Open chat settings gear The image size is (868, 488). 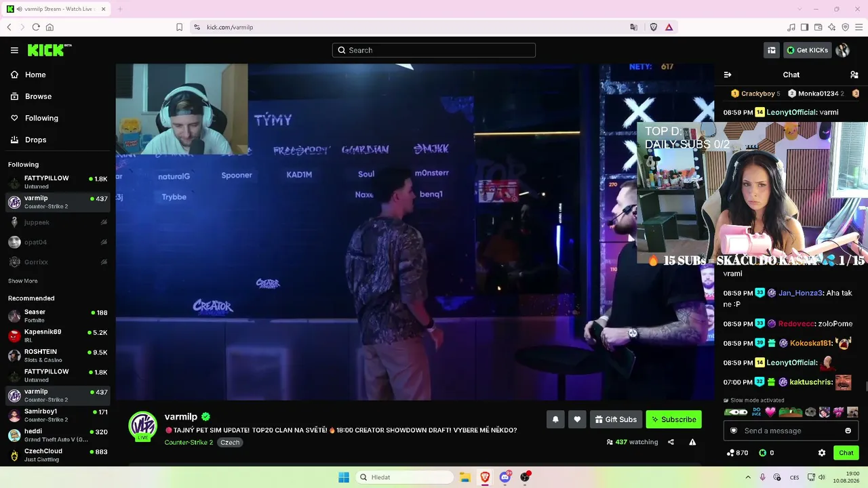pyautogui.click(x=822, y=453)
